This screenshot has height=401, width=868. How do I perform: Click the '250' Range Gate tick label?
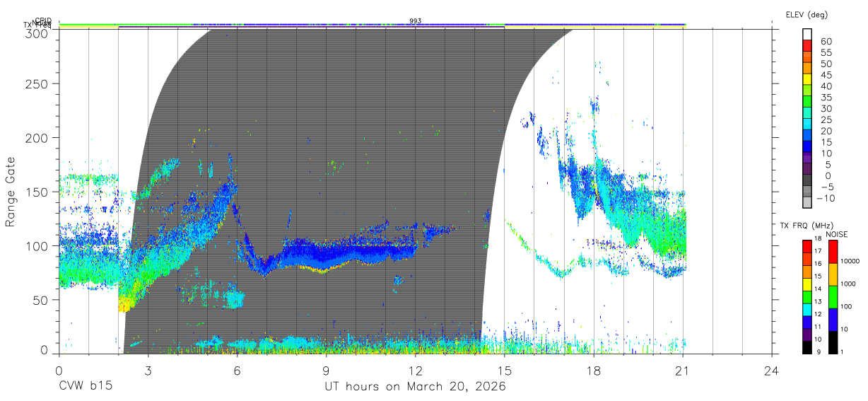pos(36,83)
